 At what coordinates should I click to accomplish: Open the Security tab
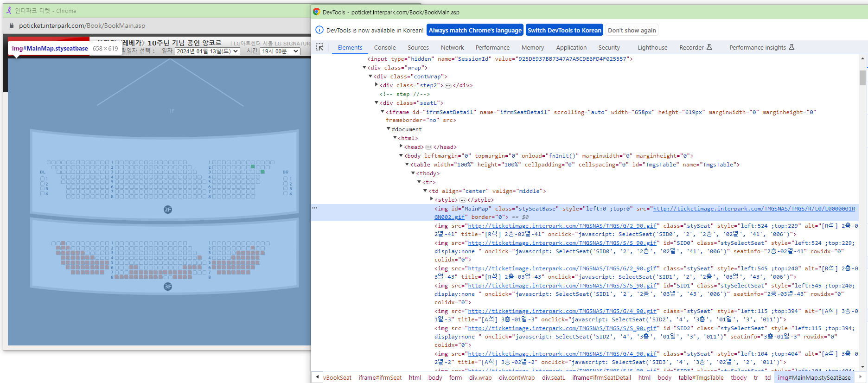click(x=609, y=47)
